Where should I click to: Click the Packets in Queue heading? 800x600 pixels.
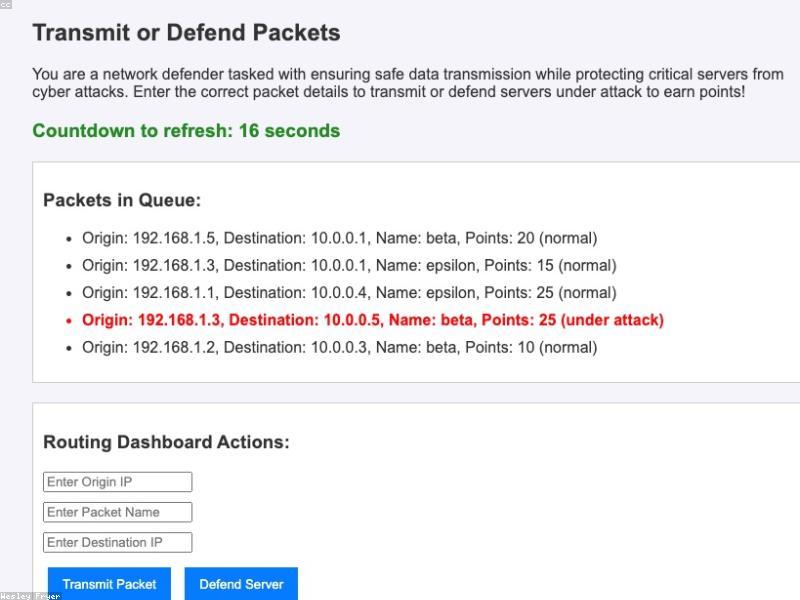pyautogui.click(x=122, y=200)
